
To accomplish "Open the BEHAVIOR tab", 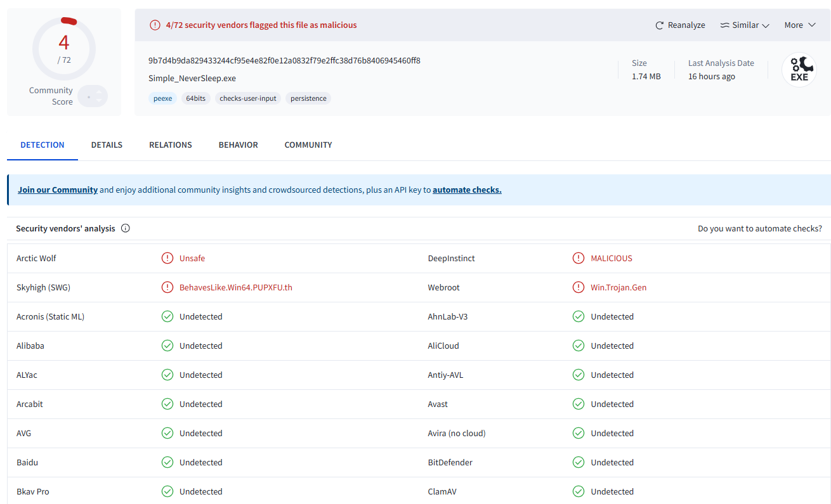I will [239, 145].
